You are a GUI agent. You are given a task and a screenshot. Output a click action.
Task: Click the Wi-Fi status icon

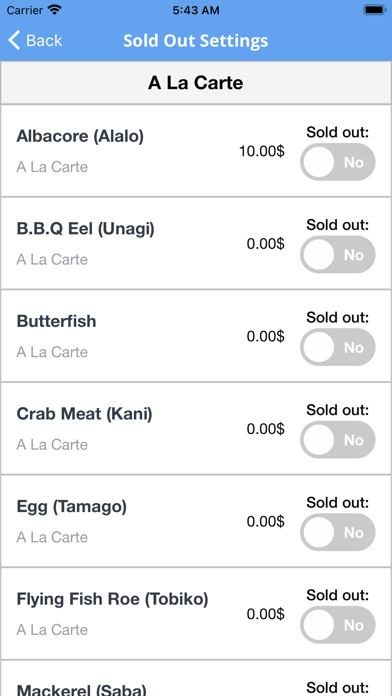pos(55,10)
